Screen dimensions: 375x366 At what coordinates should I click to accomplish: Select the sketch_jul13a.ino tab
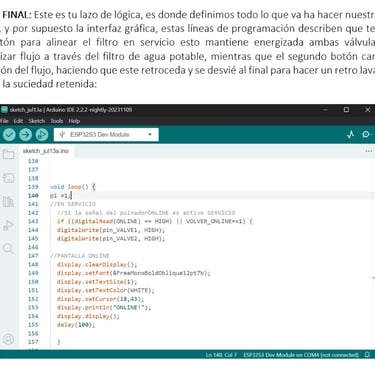point(46,151)
